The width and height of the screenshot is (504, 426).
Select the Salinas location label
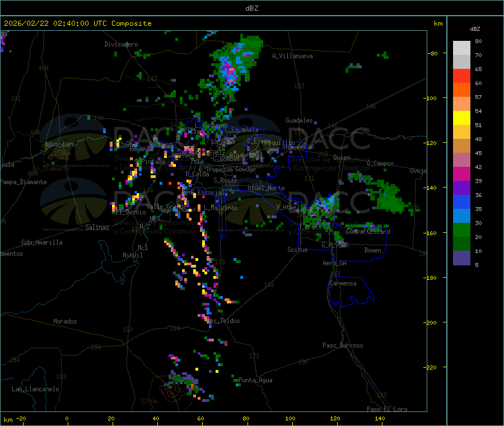pyautogui.click(x=97, y=227)
